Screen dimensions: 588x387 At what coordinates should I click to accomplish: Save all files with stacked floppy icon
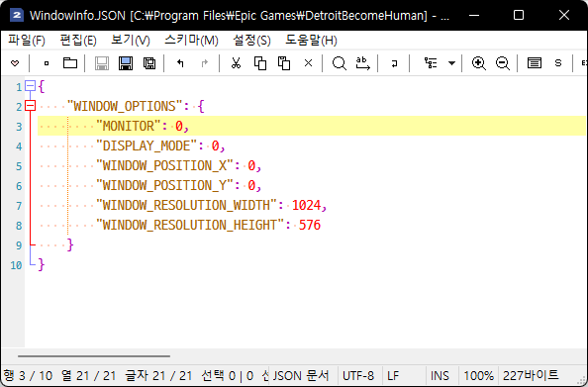(x=149, y=63)
